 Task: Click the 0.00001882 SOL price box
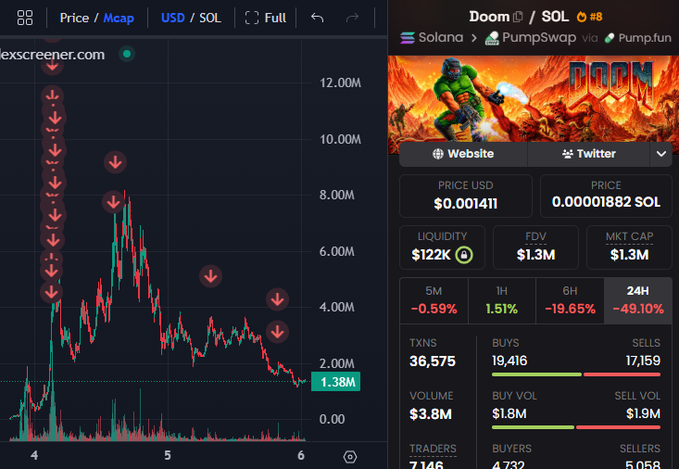pyautogui.click(x=606, y=196)
